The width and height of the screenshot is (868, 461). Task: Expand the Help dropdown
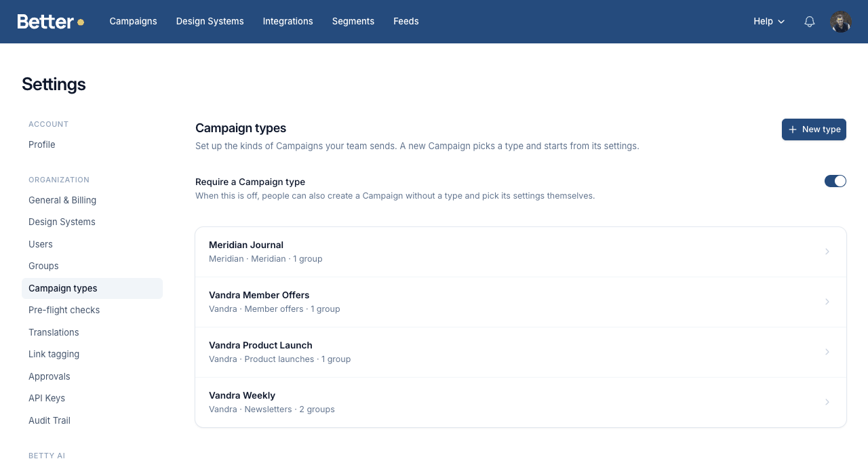pos(769,22)
